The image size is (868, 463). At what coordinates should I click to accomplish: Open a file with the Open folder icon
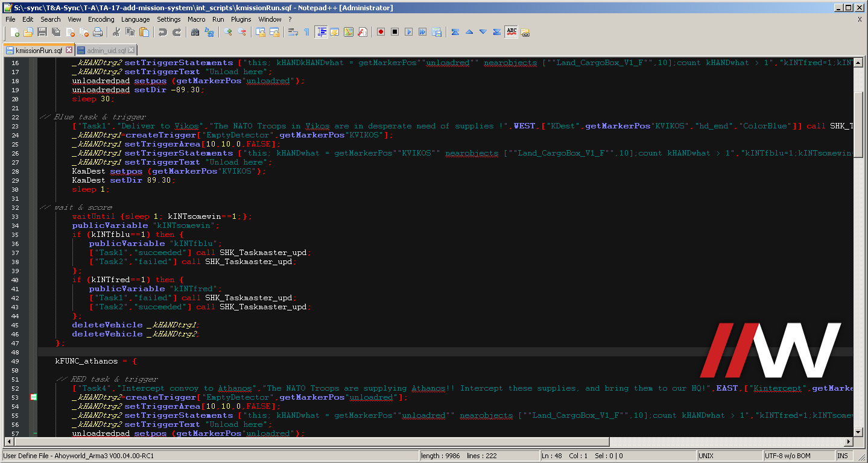tap(28, 31)
